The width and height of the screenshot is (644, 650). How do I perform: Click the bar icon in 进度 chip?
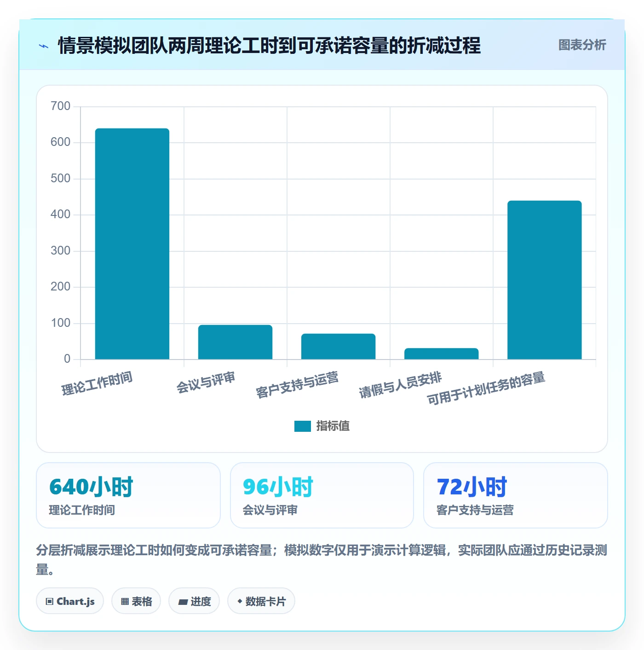183,602
